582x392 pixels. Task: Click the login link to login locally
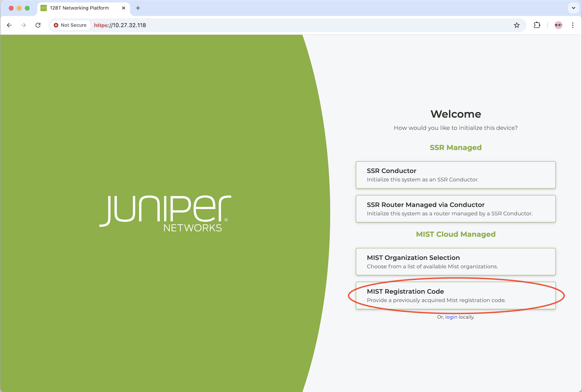click(451, 317)
